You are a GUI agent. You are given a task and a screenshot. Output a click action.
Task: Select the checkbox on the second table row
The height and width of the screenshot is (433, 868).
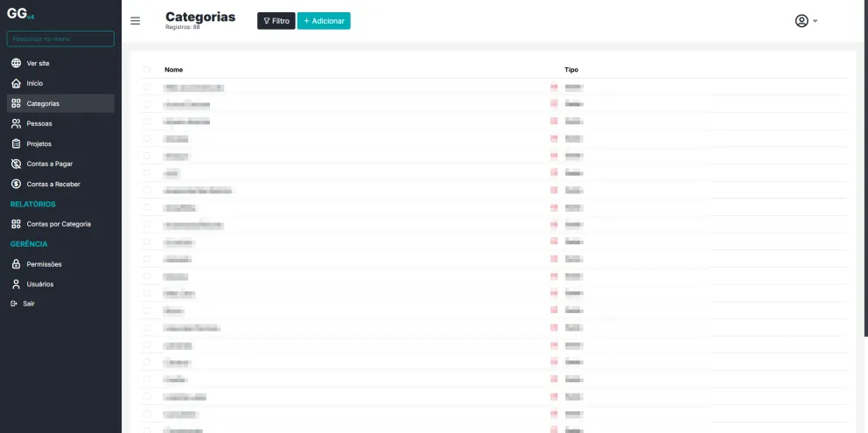coord(147,104)
